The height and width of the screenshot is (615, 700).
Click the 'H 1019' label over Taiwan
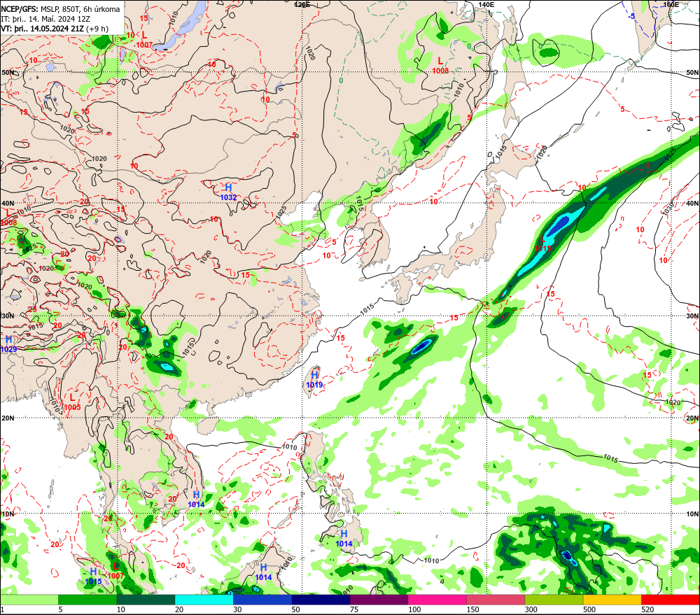point(314,379)
